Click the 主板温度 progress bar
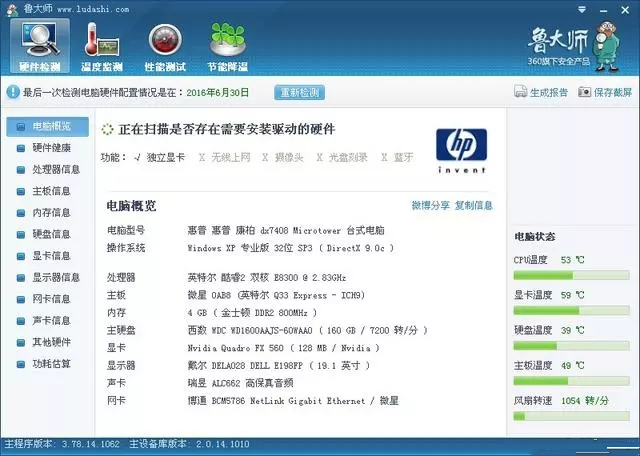 pyautogui.click(x=571, y=381)
